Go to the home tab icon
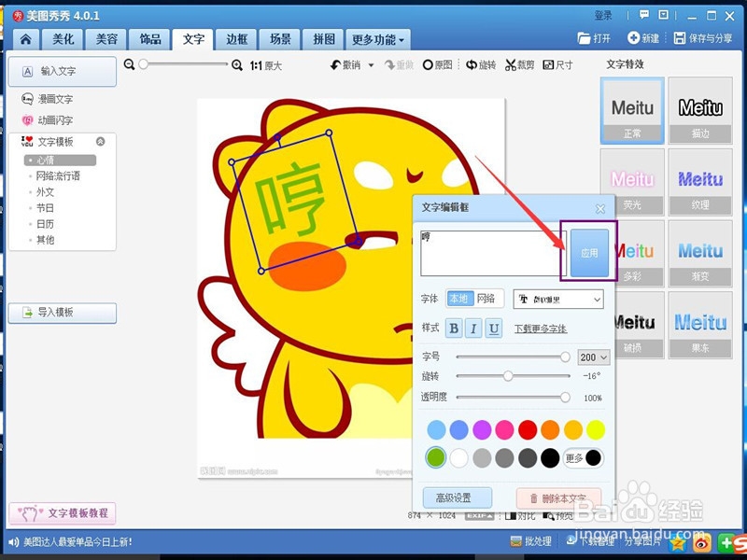This screenshot has width=747, height=560. click(26, 39)
